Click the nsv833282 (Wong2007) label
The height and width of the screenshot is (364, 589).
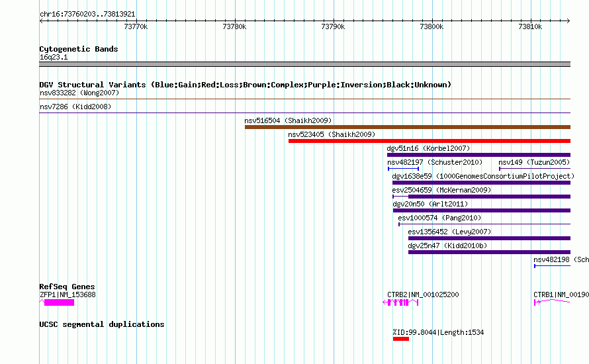click(x=79, y=93)
